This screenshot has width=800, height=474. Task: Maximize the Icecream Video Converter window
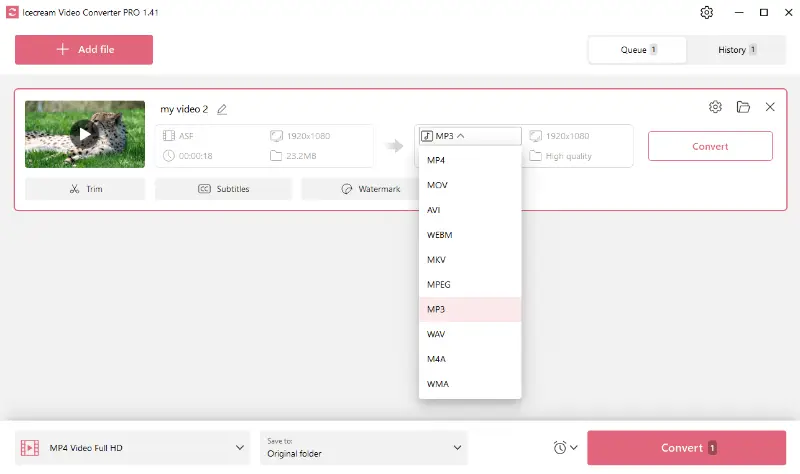764,12
